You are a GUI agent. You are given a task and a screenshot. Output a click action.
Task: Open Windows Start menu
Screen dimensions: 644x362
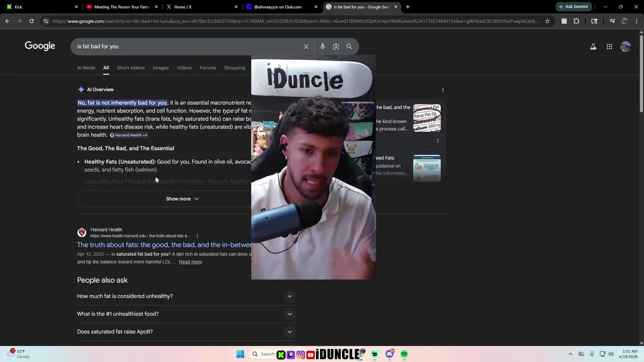click(x=240, y=354)
